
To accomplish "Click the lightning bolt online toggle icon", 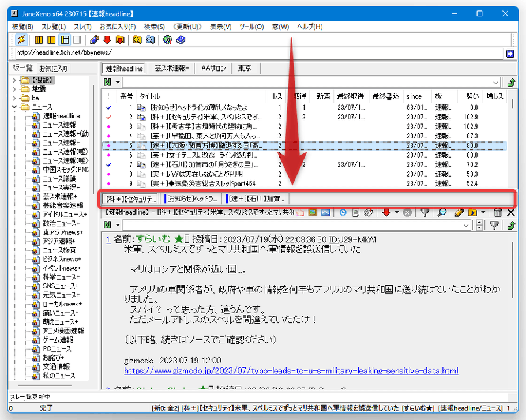I will pos(21,40).
